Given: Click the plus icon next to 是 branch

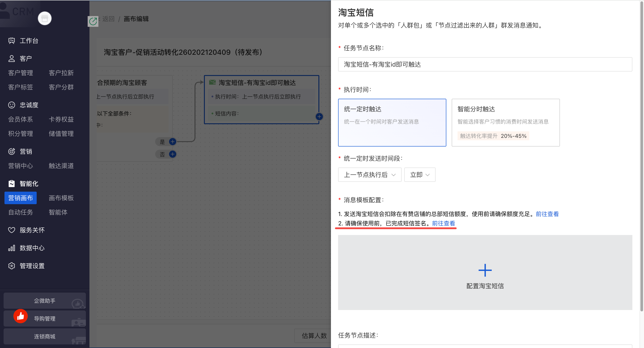Looking at the screenshot, I should [x=172, y=142].
